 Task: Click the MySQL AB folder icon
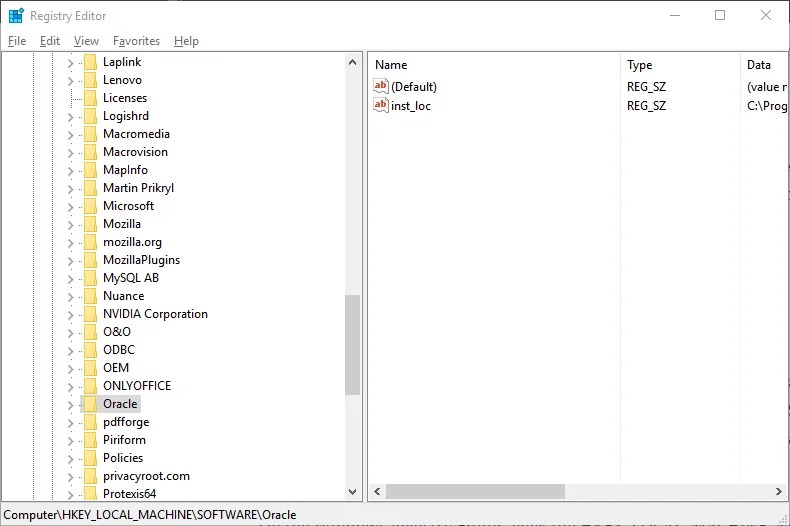click(x=90, y=278)
